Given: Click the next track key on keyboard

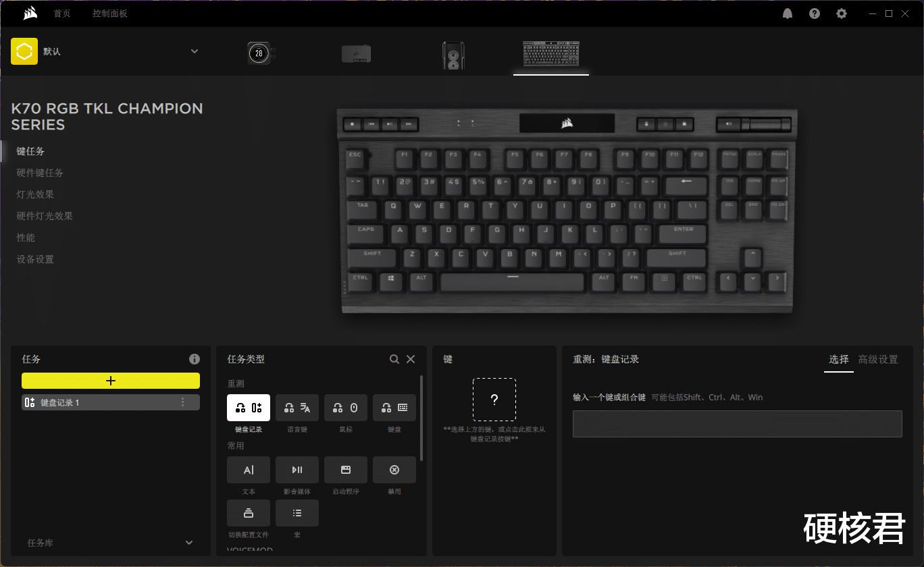Looking at the screenshot, I should 408,124.
